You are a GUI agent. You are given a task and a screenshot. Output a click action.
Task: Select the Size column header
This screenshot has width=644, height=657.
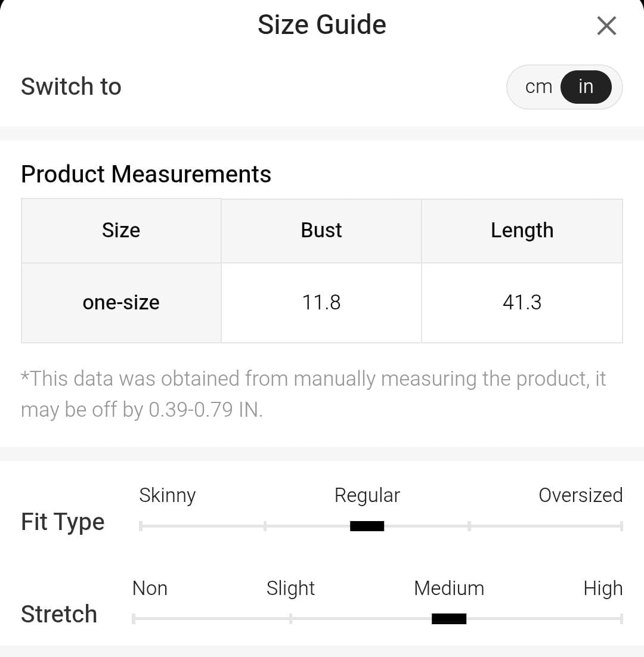[x=121, y=231]
